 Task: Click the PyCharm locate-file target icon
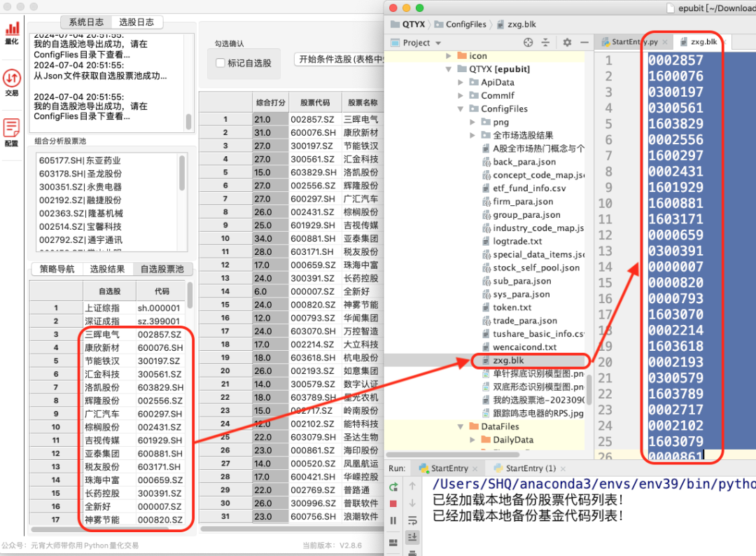click(528, 43)
